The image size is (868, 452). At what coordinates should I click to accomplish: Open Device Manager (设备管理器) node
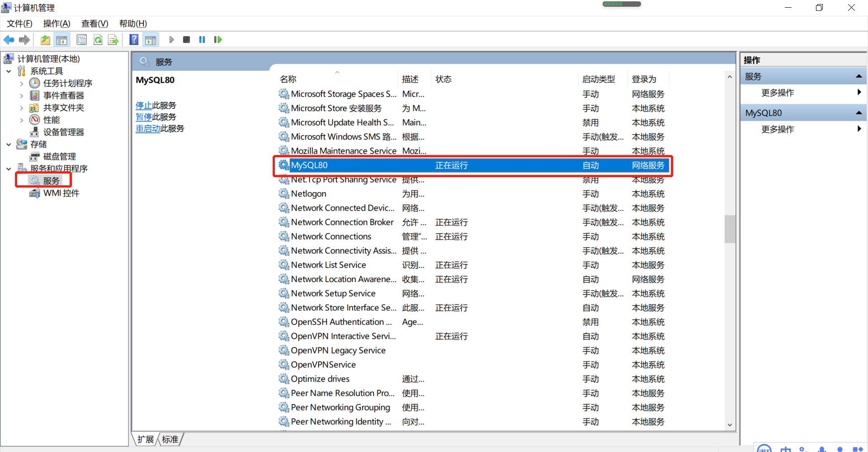(64, 132)
